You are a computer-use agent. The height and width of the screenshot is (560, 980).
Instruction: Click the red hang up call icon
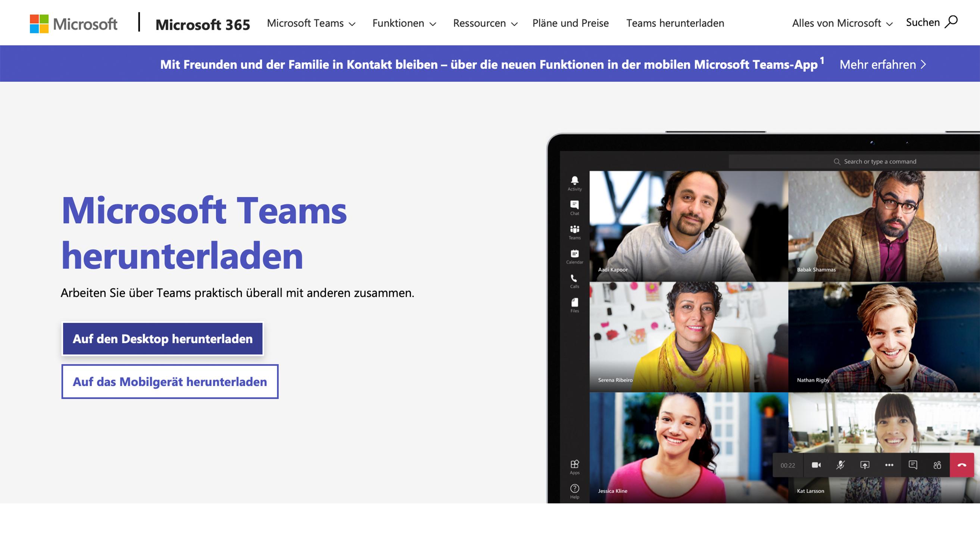click(962, 465)
